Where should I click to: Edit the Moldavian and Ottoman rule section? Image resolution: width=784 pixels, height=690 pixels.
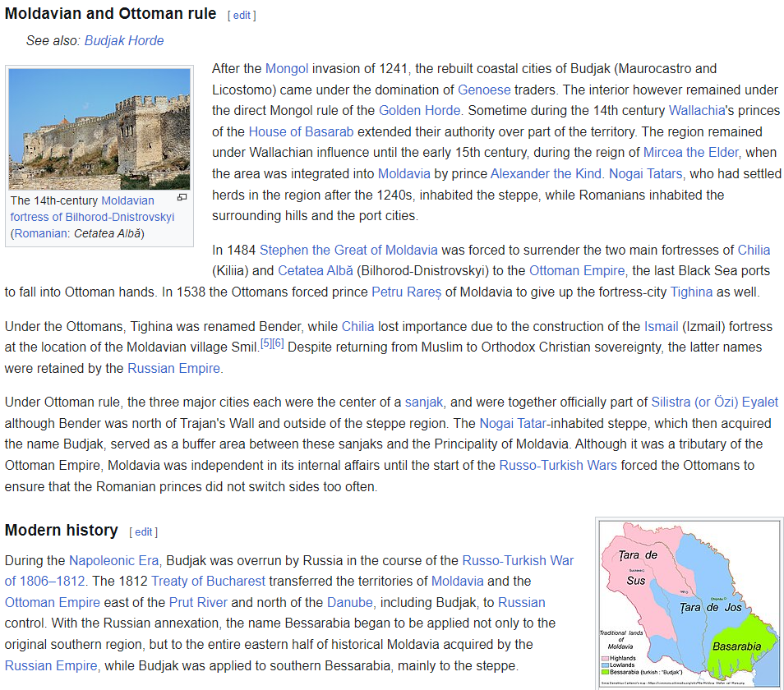click(242, 16)
